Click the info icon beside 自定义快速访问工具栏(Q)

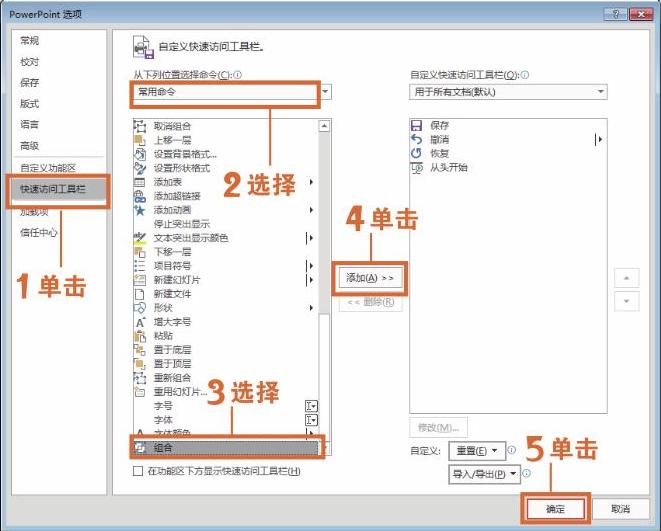[525, 75]
